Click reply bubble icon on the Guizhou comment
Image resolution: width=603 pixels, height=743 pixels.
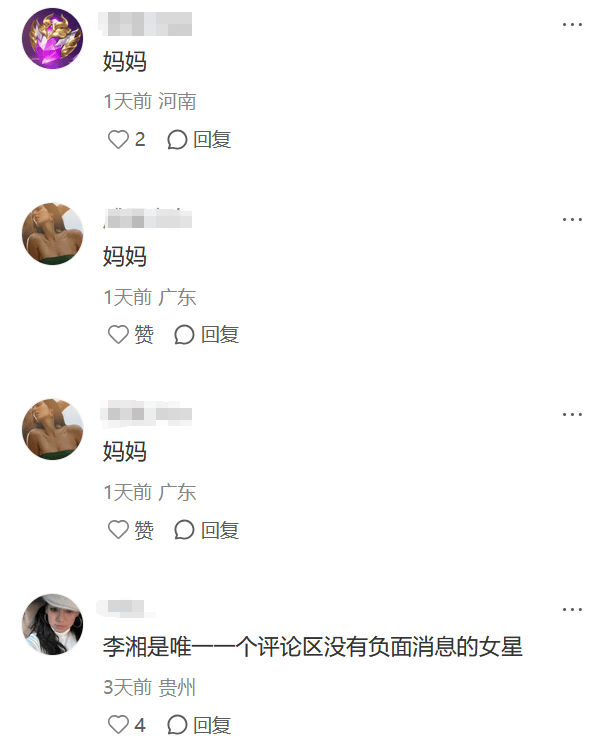[177, 725]
